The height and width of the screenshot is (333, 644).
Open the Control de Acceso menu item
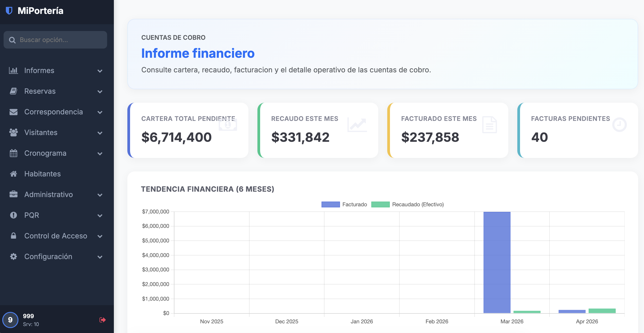(56, 236)
